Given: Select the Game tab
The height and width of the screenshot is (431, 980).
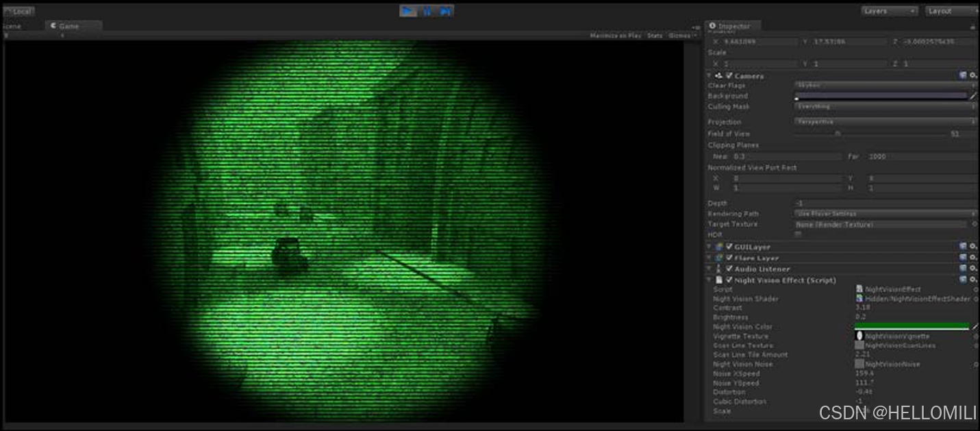Looking at the screenshot, I should click(x=73, y=26).
